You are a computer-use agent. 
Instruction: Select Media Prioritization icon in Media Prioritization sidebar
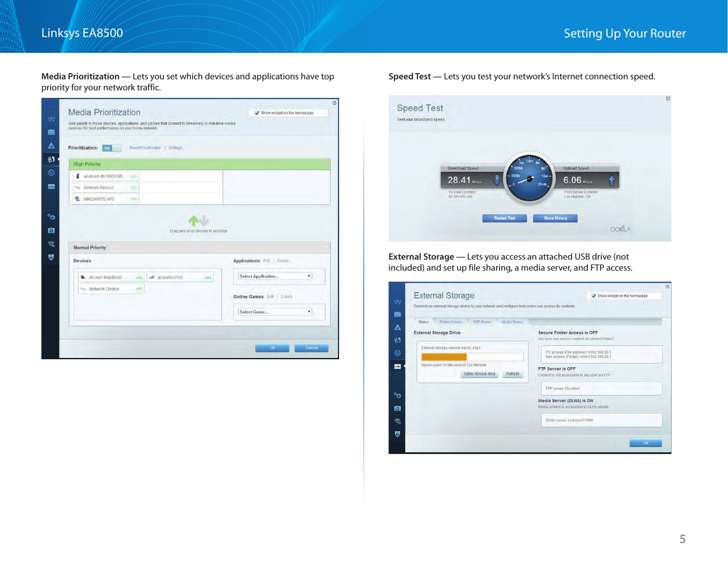51,159
